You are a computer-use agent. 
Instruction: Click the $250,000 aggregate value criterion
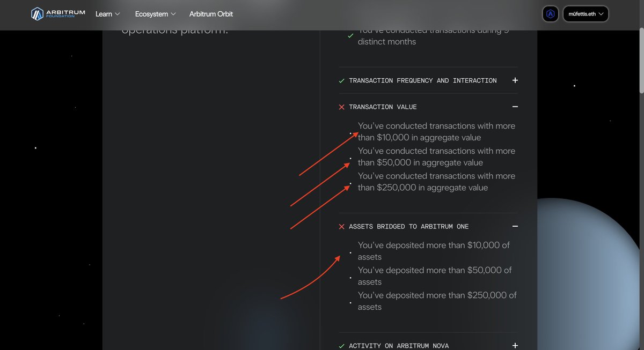coord(436,182)
